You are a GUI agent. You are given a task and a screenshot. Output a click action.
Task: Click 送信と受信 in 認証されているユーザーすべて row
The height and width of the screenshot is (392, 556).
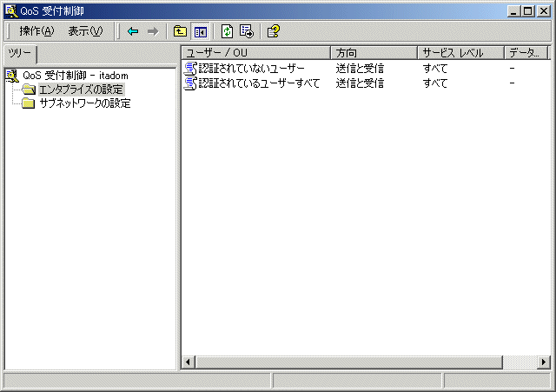360,83
